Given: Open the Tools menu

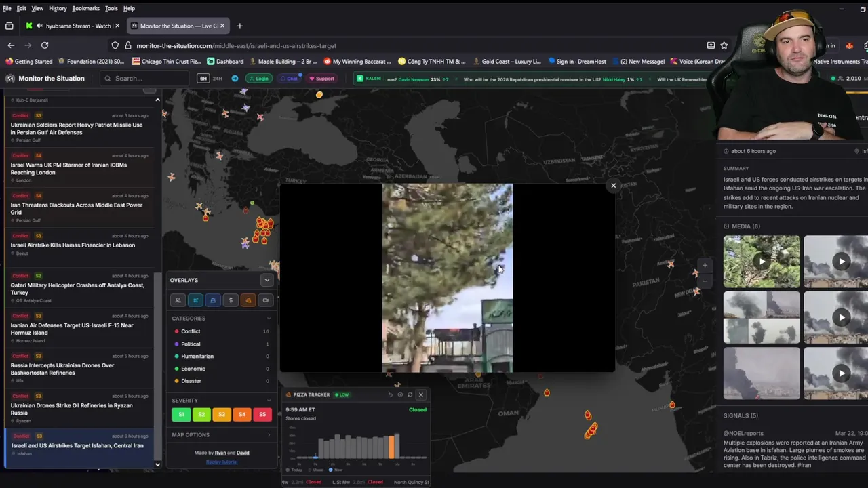Looking at the screenshot, I should click(111, 8).
